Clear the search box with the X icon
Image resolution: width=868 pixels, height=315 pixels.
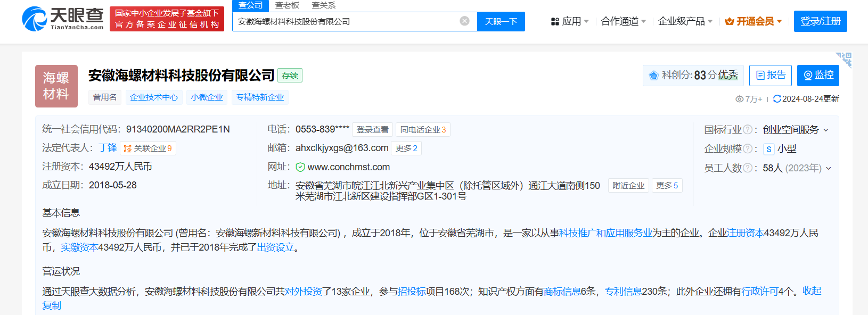coord(464,21)
